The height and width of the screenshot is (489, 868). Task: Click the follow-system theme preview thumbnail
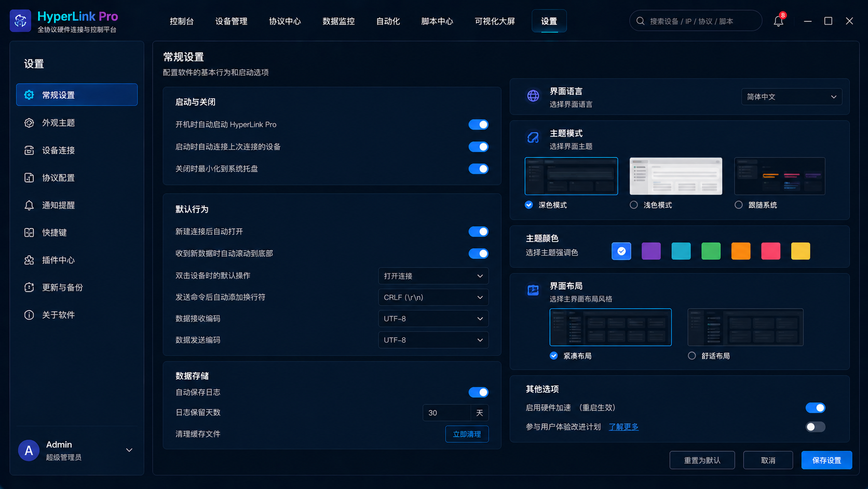click(780, 176)
